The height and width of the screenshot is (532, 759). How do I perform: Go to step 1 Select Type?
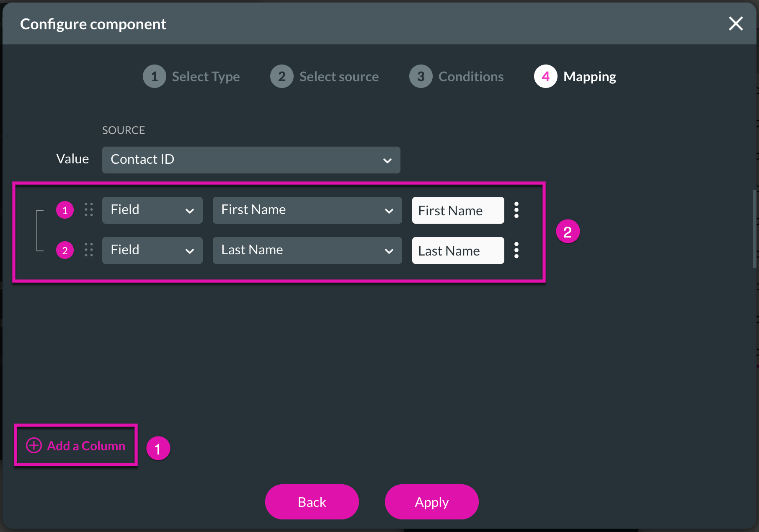tap(191, 76)
